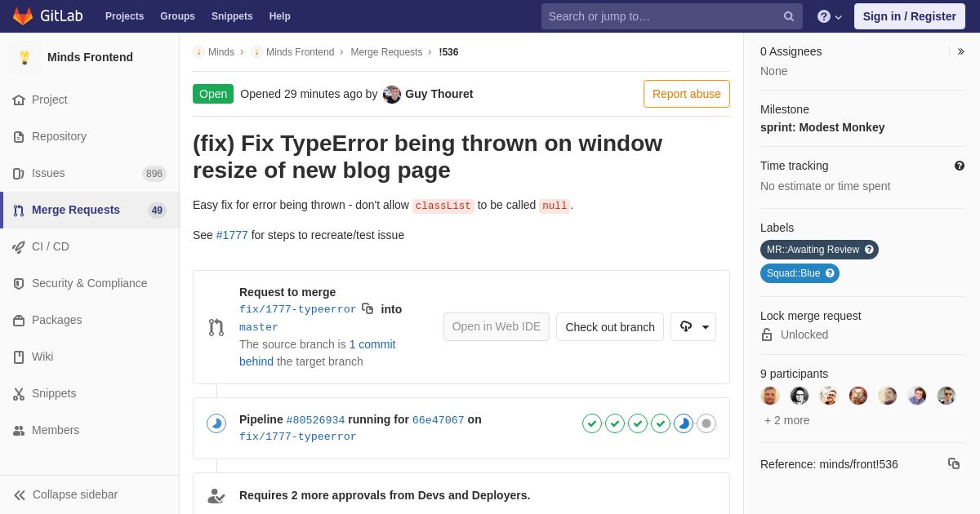Open the Help question mark menu

[x=829, y=16]
